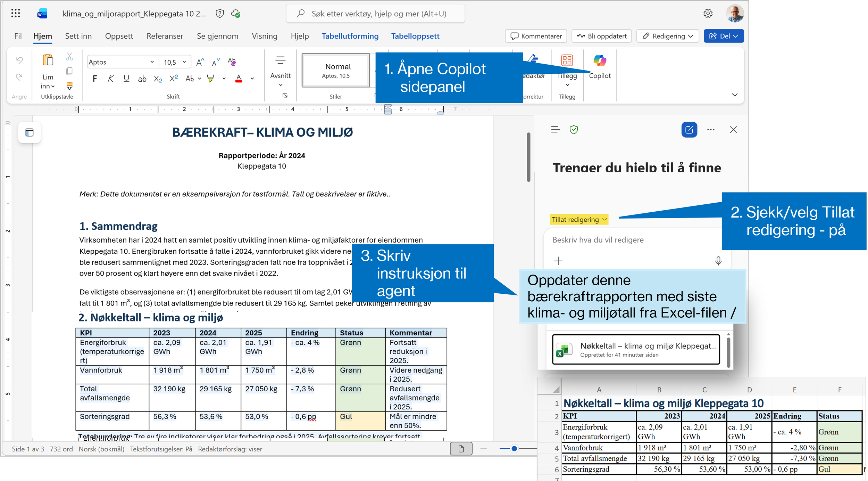Screen dimensions: 868x481
Task: Click the text highlight color icon
Action: (210, 79)
